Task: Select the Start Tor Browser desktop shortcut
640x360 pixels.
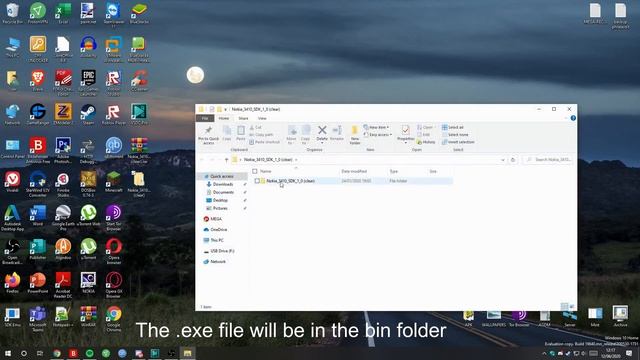Action: (x=113, y=218)
